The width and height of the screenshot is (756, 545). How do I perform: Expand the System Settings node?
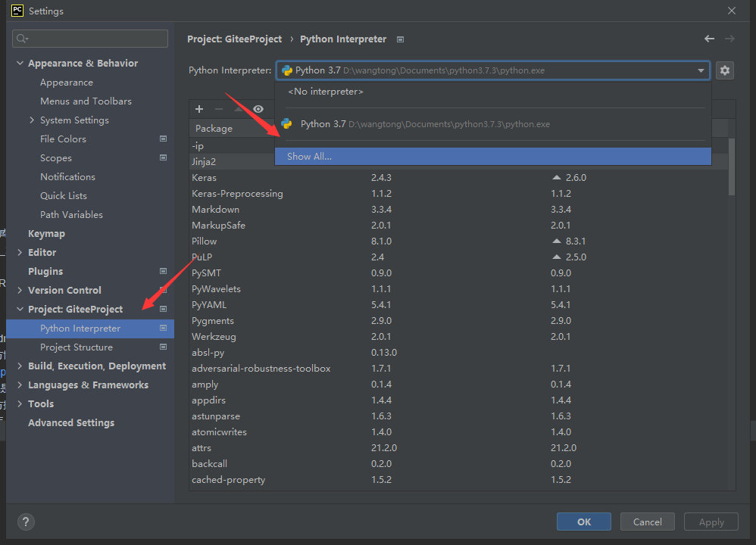point(32,120)
